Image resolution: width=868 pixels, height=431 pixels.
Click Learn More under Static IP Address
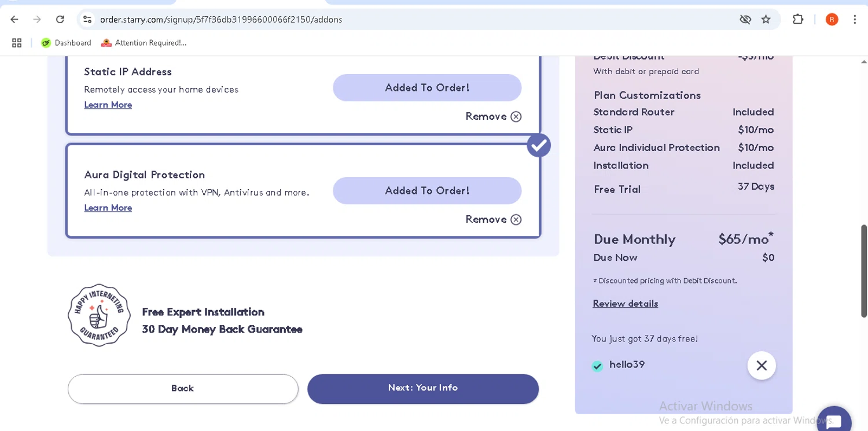[108, 105]
